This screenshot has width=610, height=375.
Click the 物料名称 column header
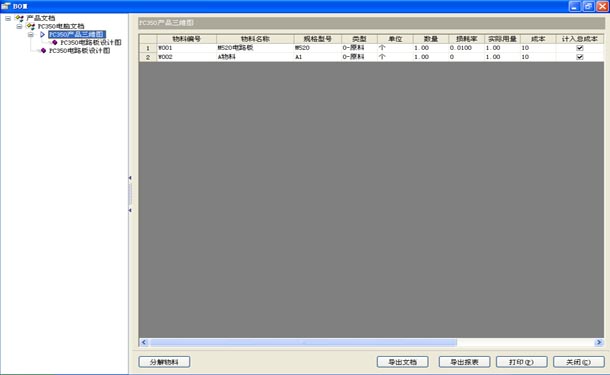click(255, 39)
